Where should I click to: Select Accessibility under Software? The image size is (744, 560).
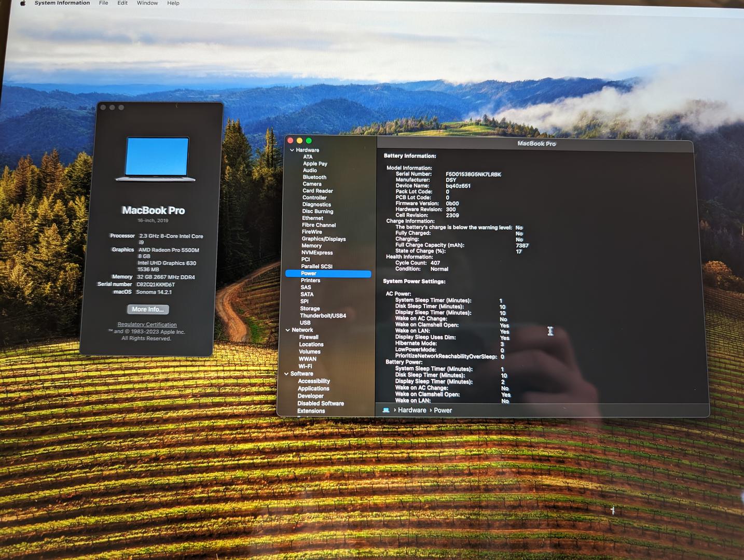(314, 382)
